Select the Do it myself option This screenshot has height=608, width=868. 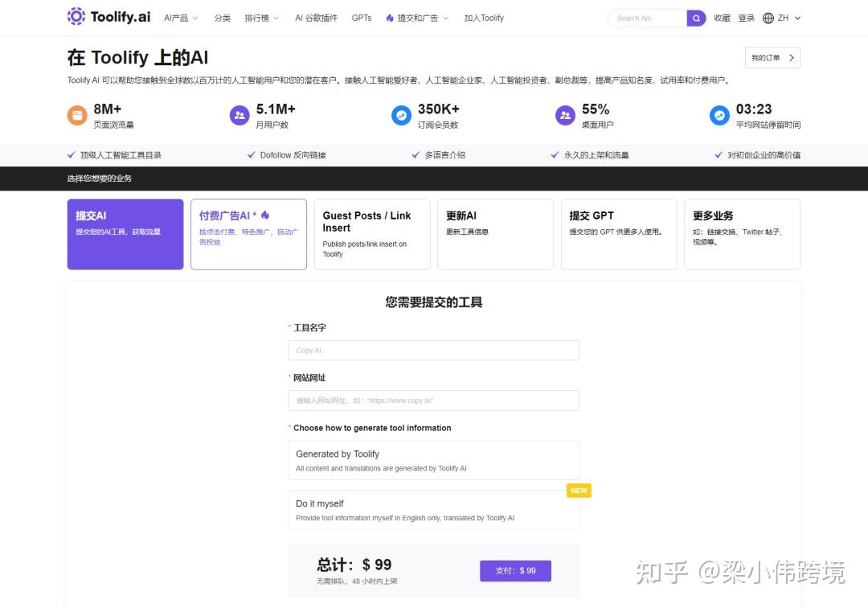point(434,509)
